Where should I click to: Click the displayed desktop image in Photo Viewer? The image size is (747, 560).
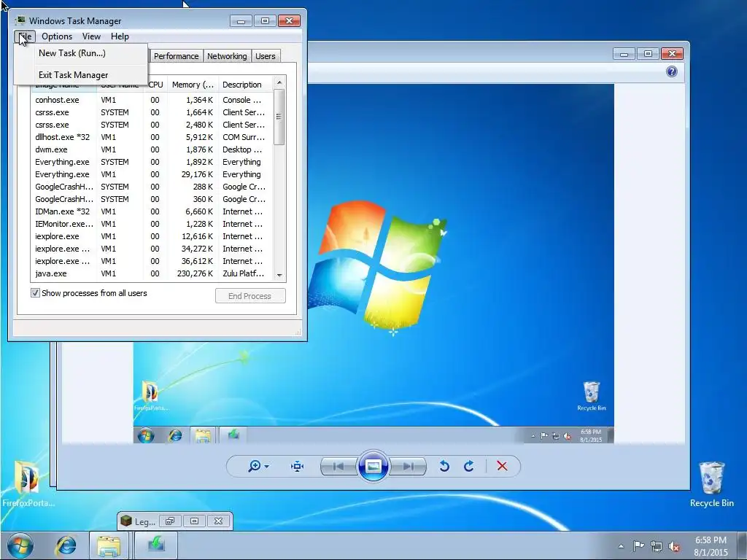[373, 263]
